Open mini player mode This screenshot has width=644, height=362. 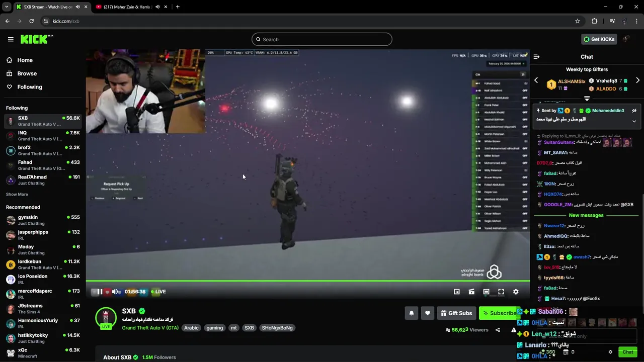(x=457, y=292)
